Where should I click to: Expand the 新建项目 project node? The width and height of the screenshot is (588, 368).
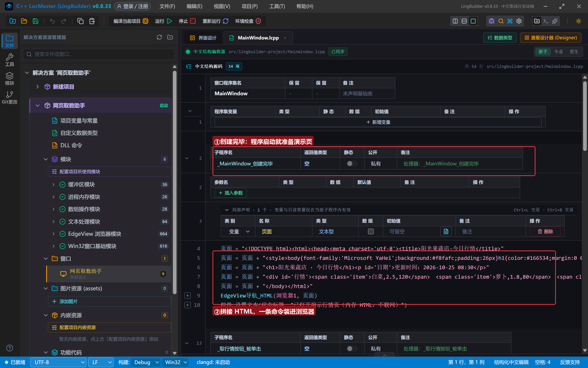[x=37, y=87]
